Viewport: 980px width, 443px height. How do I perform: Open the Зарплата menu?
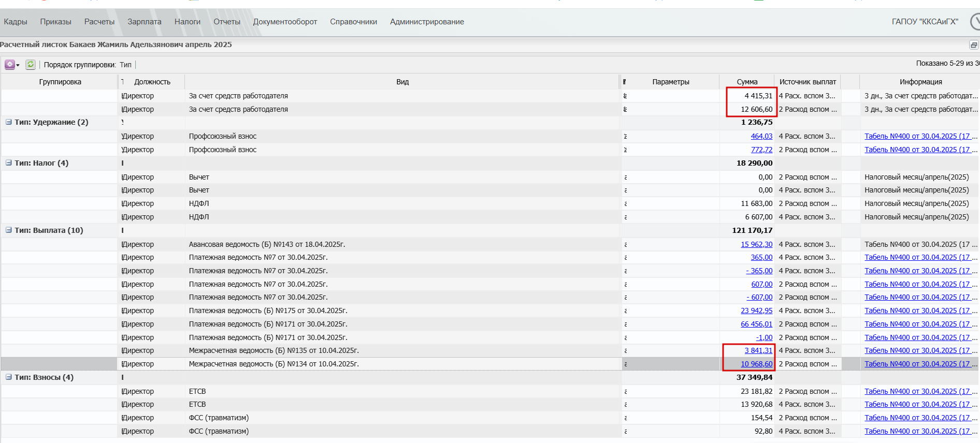tap(145, 22)
